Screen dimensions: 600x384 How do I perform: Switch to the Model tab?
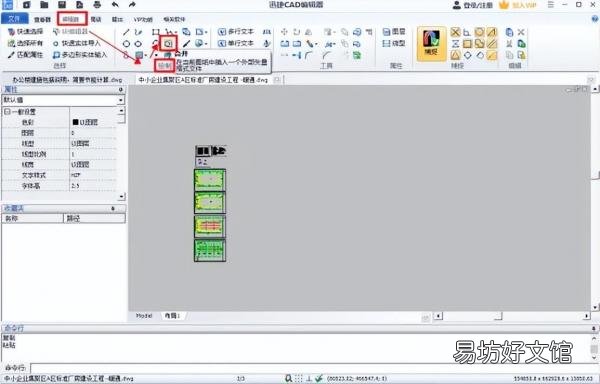144,316
